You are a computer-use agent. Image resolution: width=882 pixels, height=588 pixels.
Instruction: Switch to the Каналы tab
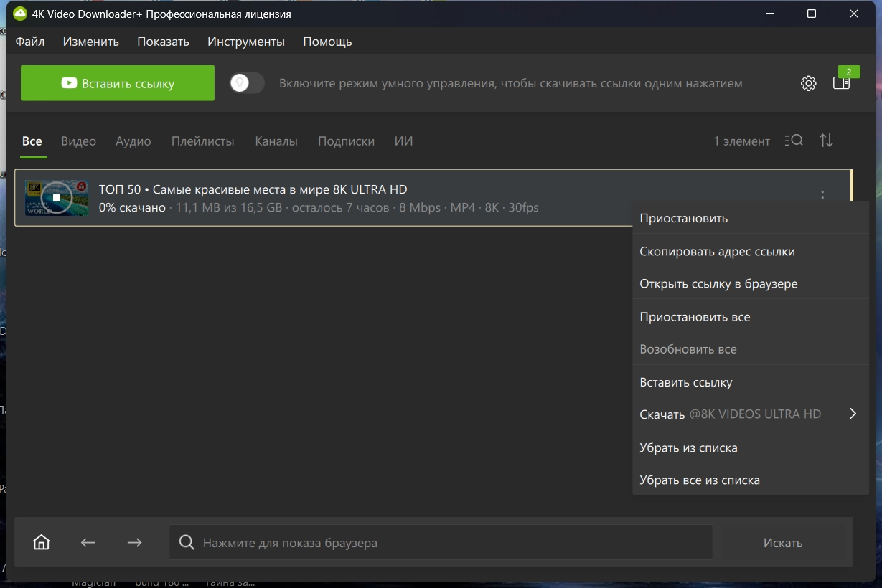(276, 141)
